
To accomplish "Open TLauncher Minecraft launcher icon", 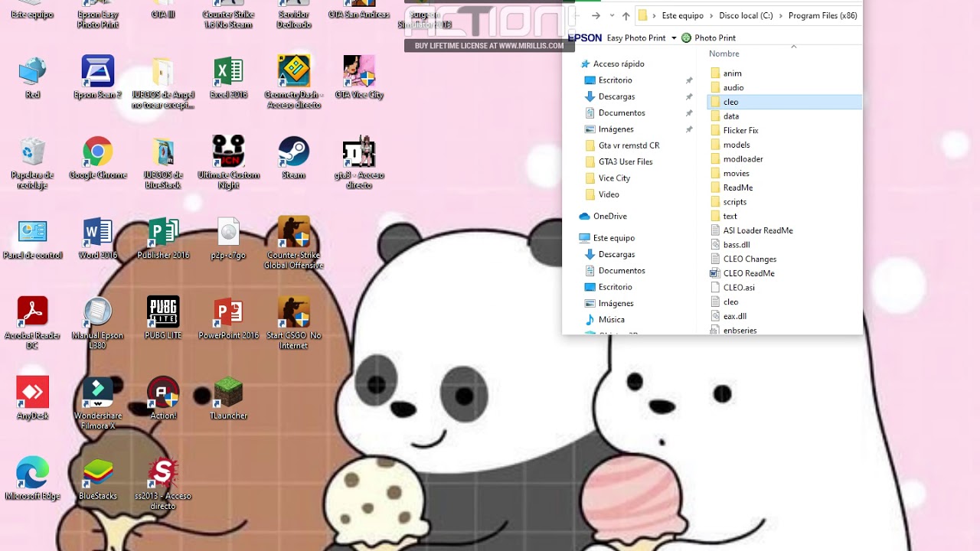I will tap(228, 399).
